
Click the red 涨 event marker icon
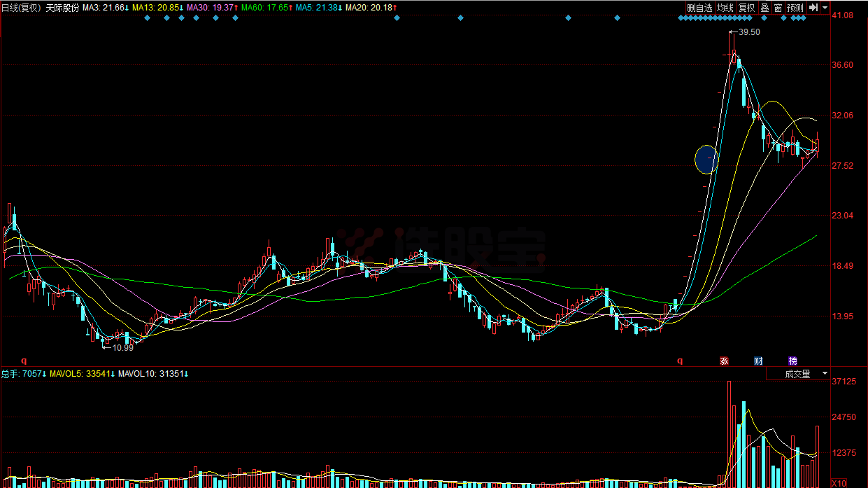click(x=724, y=361)
